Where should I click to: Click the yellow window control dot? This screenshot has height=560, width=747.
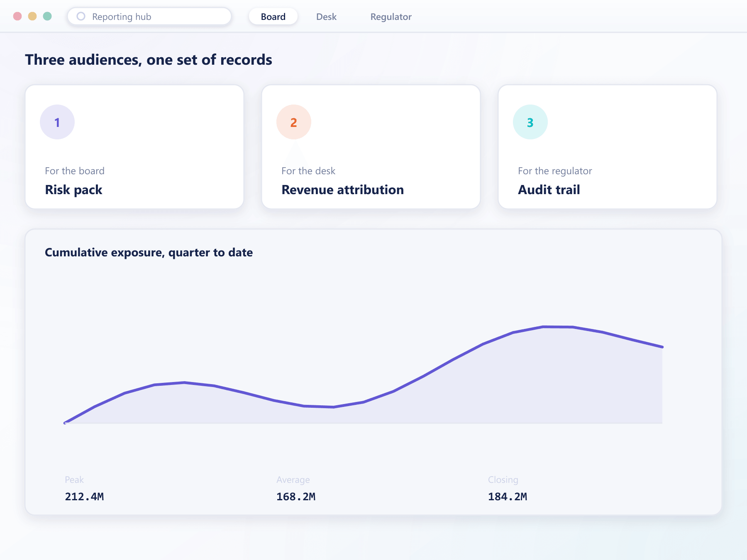(32, 16)
